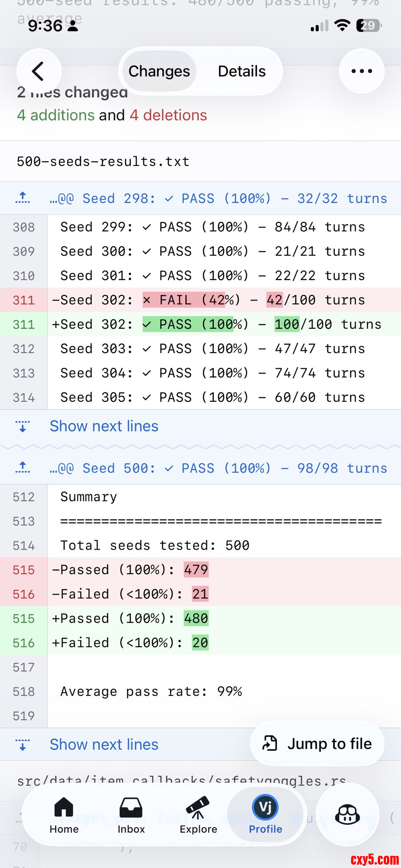
Task: Expand lines above Seed 500 hunk
Action: [x=23, y=468]
